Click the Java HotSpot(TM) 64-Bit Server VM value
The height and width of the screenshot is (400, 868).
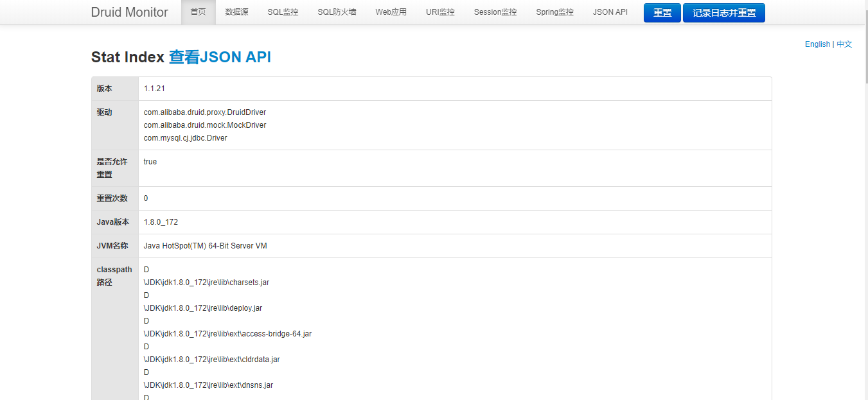[x=206, y=246]
